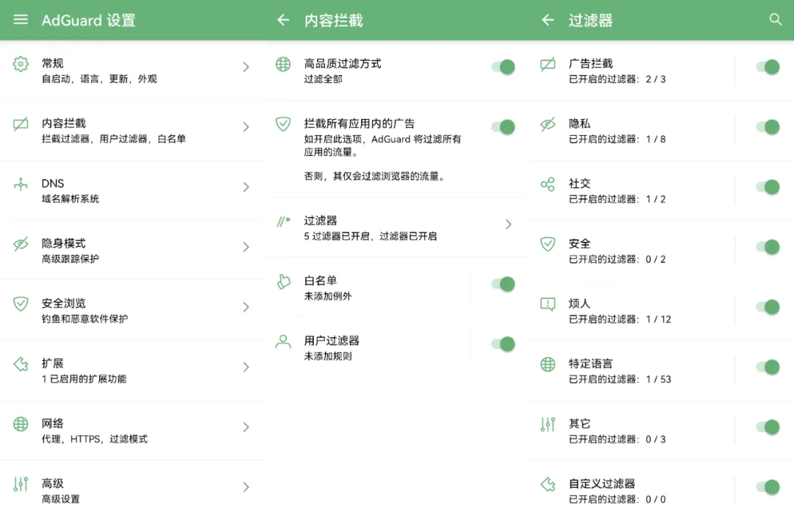Select the 高级 设置 entry
Viewport: 794px width, 532px height.
132,491
